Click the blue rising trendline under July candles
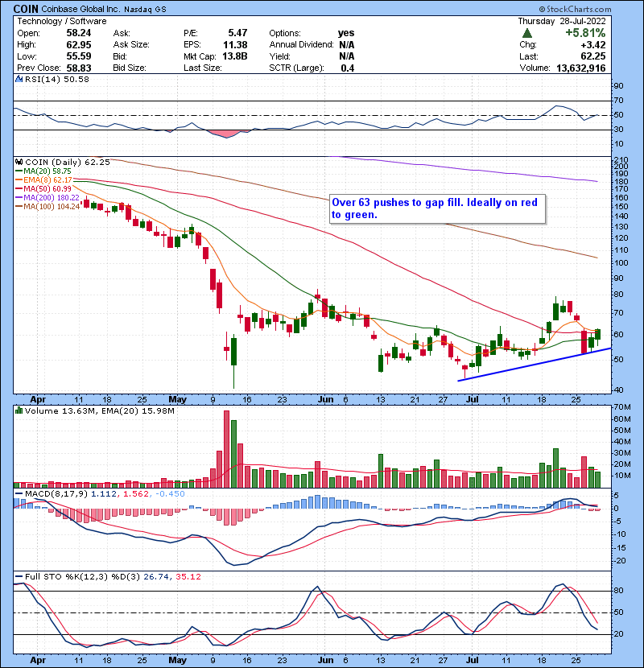The image size is (644, 668). click(535, 365)
